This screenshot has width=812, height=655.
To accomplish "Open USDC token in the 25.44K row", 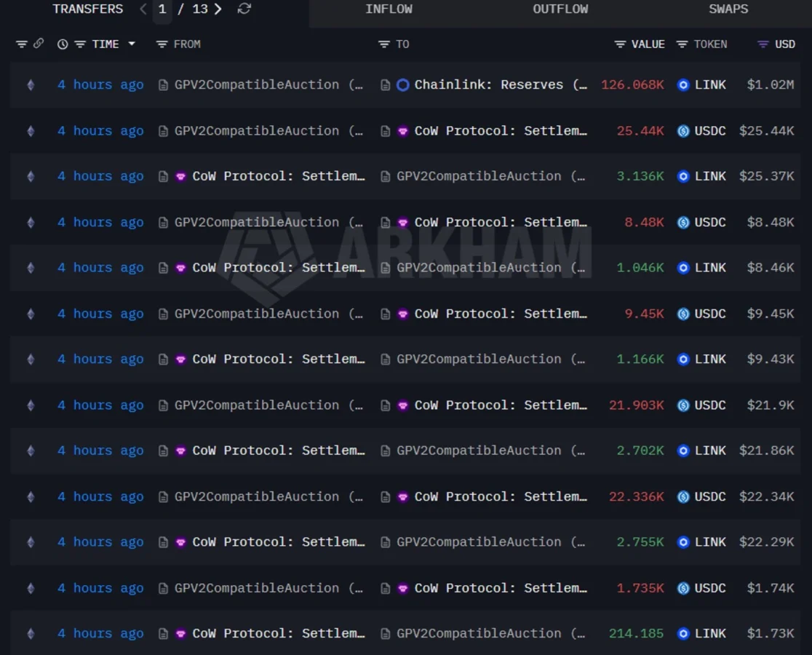I will click(710, 131).
